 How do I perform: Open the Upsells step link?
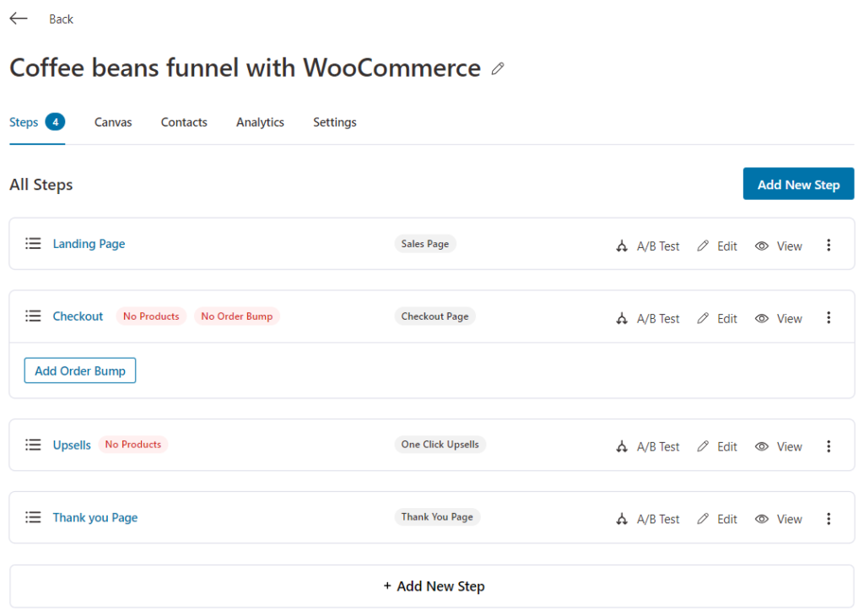[72, 446]
